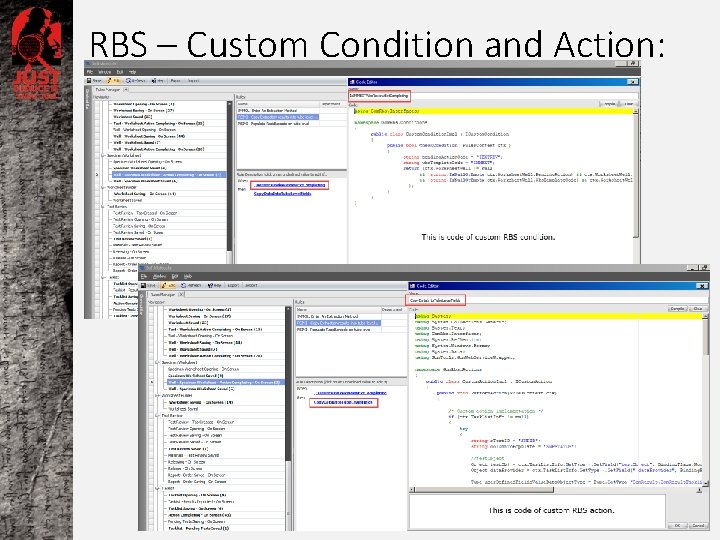Select highlighted navigator row in lower window
This screenshot has width=720, height=540.
[x=225, y=382]
